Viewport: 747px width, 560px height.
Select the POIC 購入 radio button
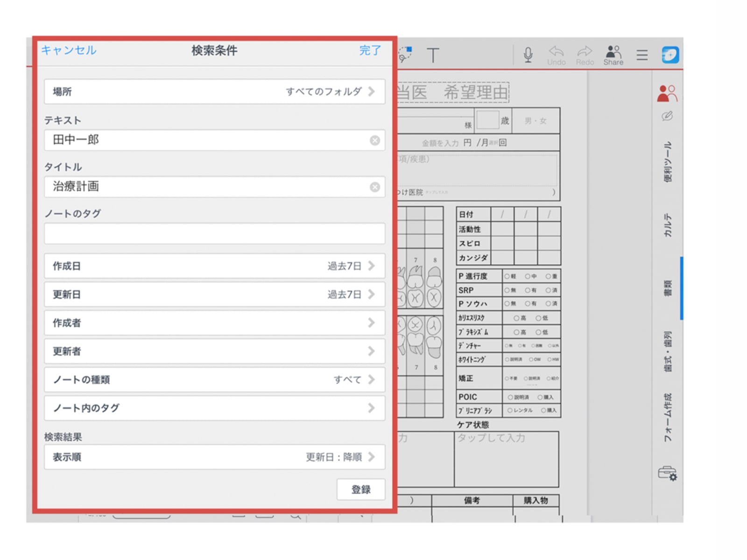pyautogui.click(x=540, y=397)
